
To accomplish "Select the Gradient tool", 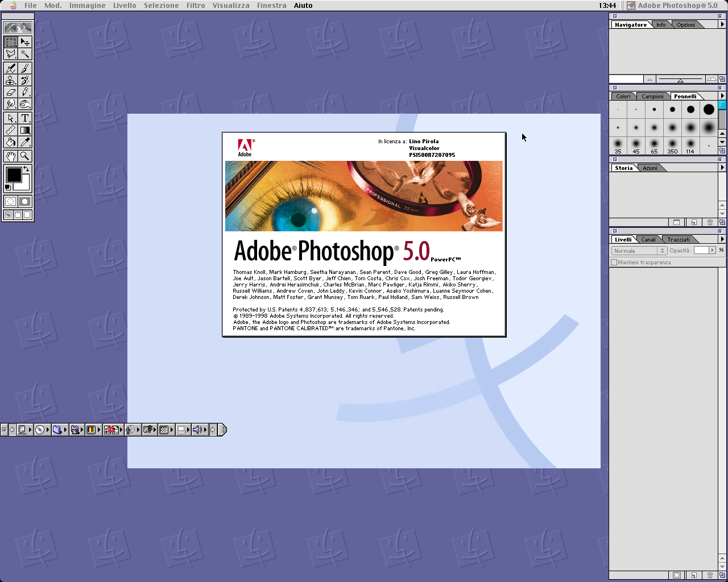I will 25,130.
